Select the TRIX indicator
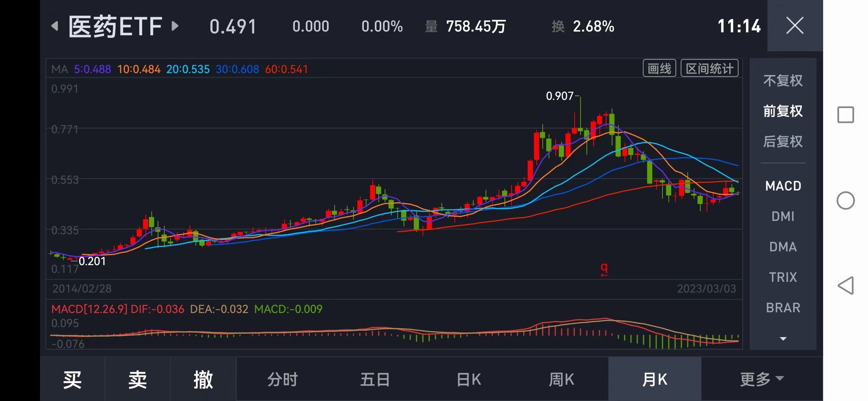The image size is (868, 401). [783, 277]
